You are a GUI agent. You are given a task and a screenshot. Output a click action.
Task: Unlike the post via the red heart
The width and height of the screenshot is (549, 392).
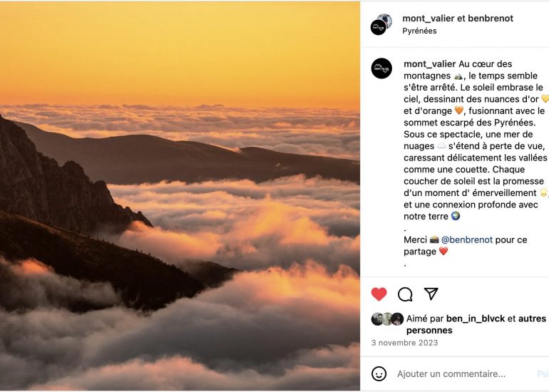point(379,294)
